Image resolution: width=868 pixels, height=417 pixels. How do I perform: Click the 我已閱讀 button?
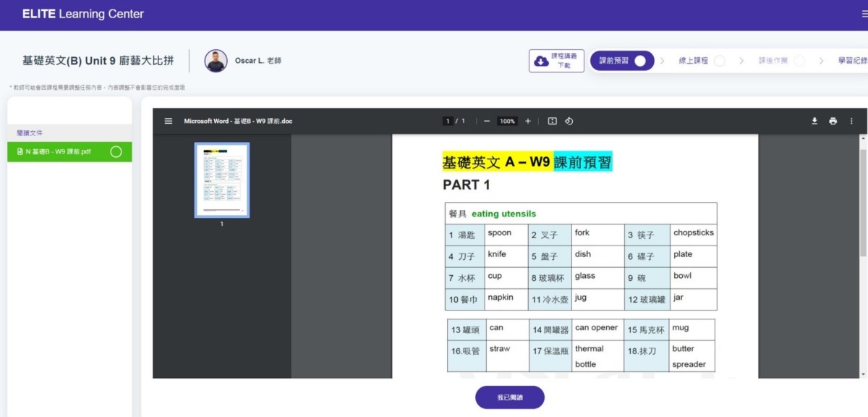509,397
